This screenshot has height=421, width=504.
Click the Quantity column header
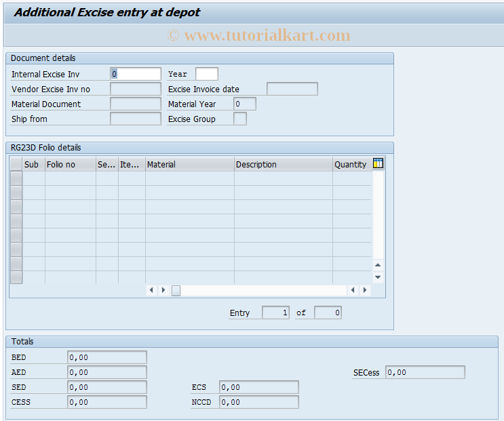[352, 165]
